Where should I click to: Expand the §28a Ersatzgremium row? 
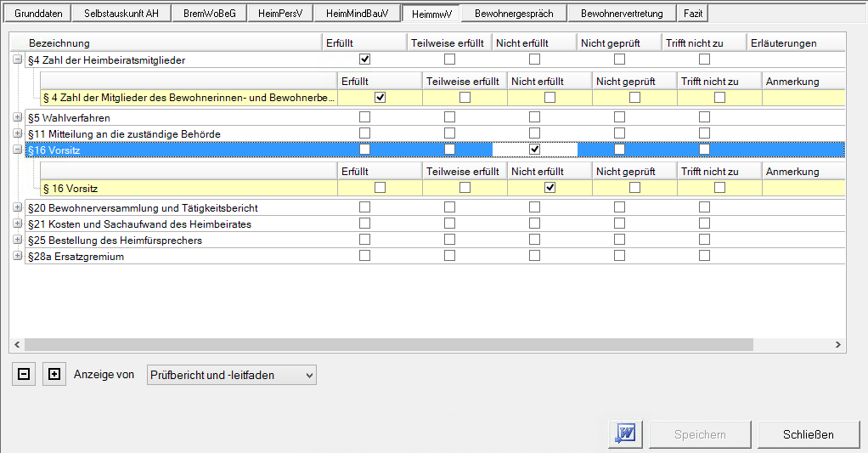pos(18,256)
